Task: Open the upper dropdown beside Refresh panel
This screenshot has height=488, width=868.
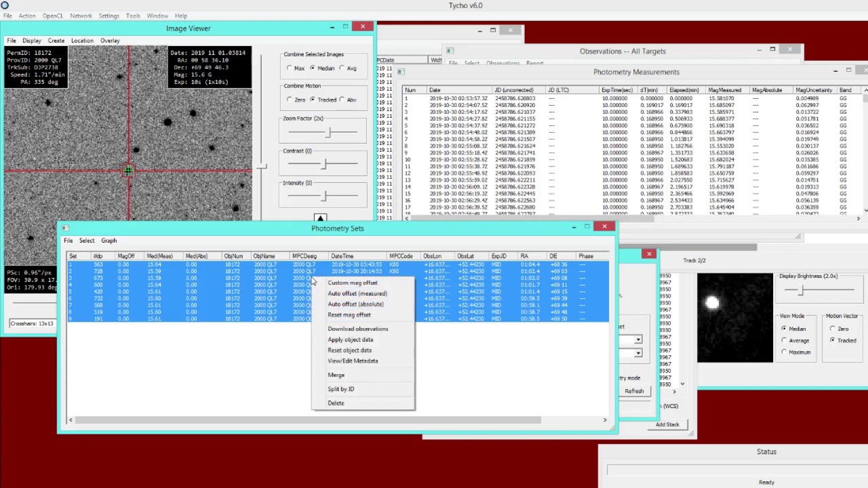Action: (x=638, y=340)
